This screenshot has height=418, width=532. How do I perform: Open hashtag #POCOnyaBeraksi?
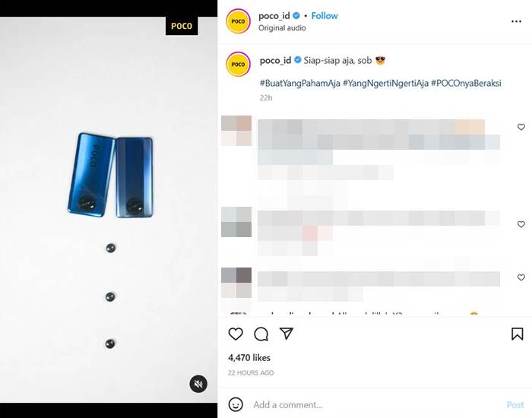(x=466, y=83)
